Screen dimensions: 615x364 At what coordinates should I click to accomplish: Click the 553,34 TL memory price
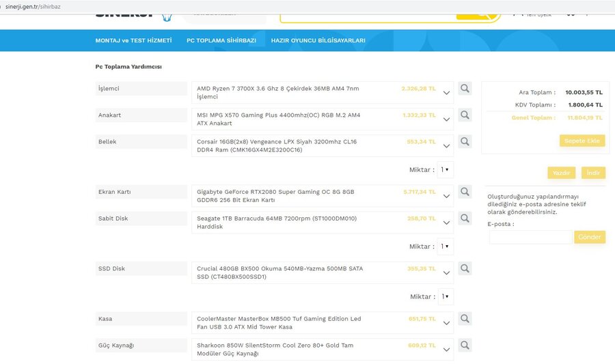[421, 142]
